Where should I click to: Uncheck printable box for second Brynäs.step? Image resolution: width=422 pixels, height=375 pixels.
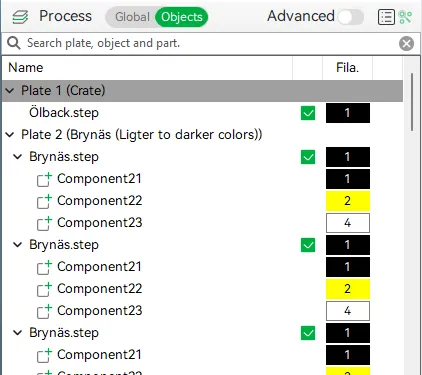(308, 245)
